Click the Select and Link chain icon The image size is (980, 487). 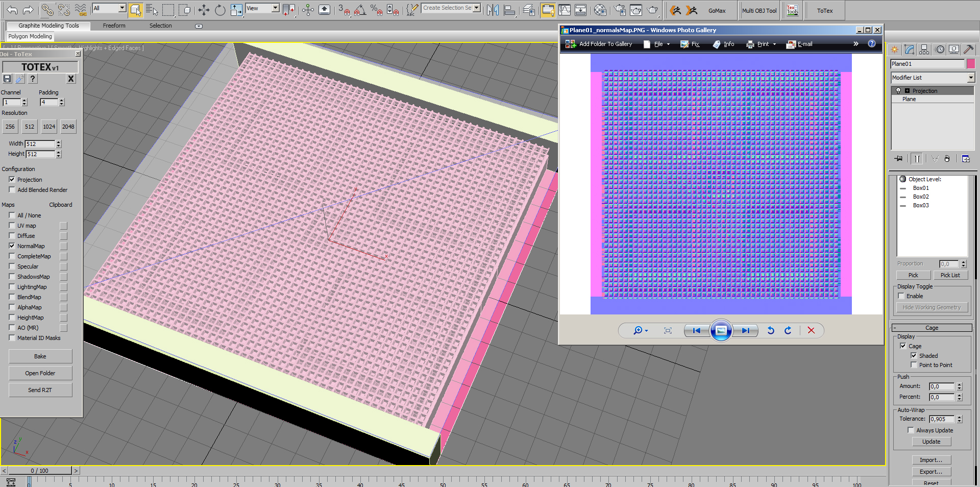coord(47,10)
